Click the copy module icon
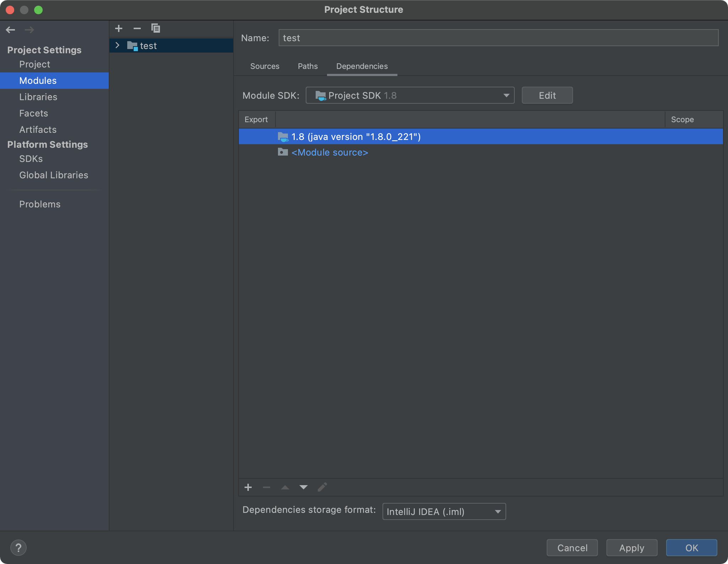 pos(156,28)
